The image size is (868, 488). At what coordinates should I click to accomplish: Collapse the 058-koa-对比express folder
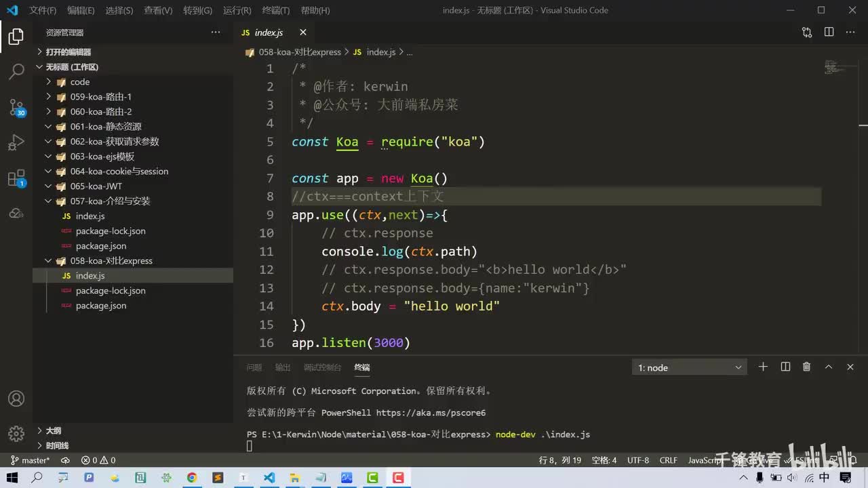pyautogui.click(x=133, y=261)
